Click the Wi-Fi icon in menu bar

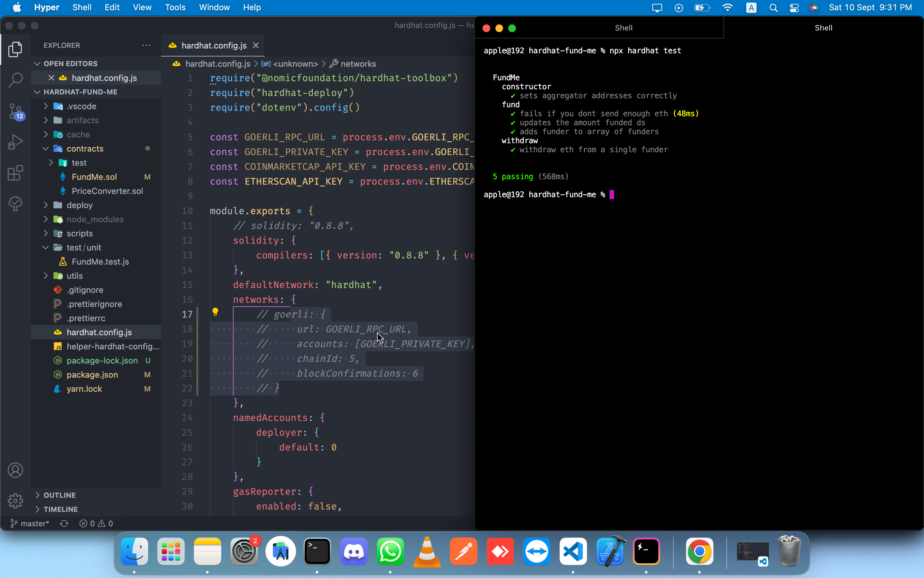point(727,8)
